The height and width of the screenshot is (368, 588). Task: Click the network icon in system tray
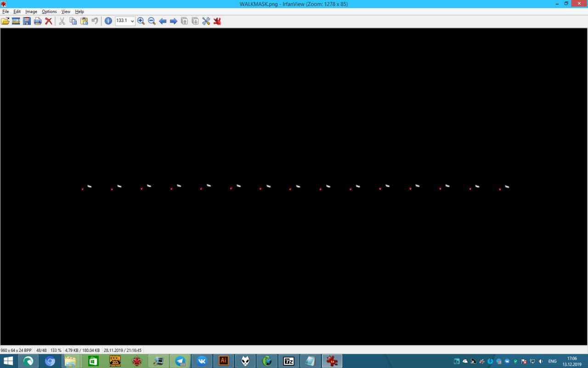[532, 362]
